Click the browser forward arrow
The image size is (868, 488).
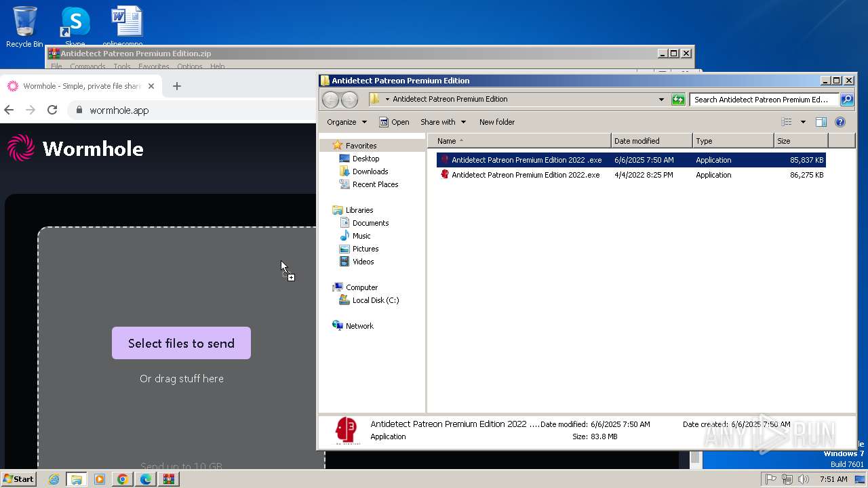point(31,110)
